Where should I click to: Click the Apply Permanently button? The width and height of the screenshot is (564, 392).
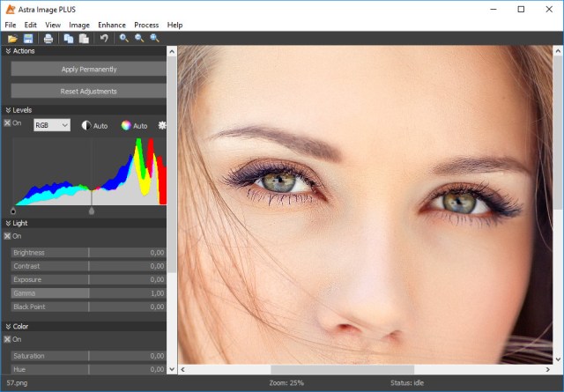[89, 69]
